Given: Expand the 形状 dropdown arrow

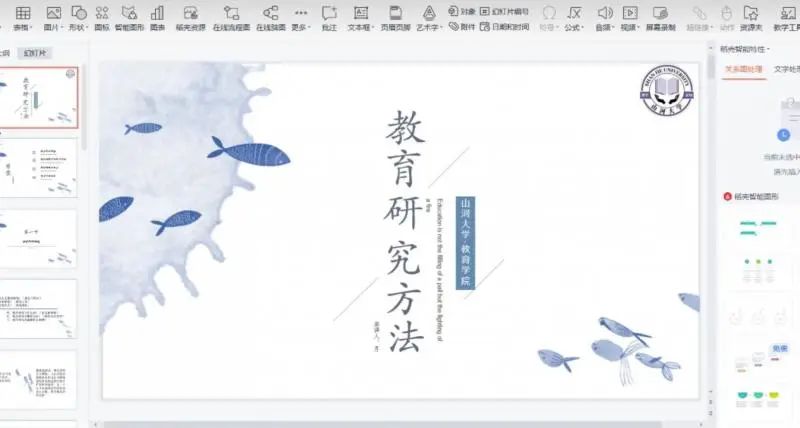Looking at the screenshot, I should point(87,28).
